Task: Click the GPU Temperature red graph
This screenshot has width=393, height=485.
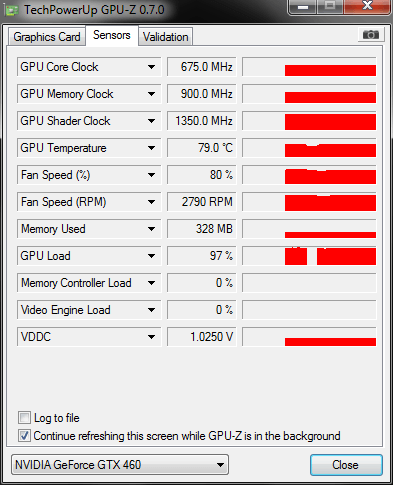Action: pos(309,148)
